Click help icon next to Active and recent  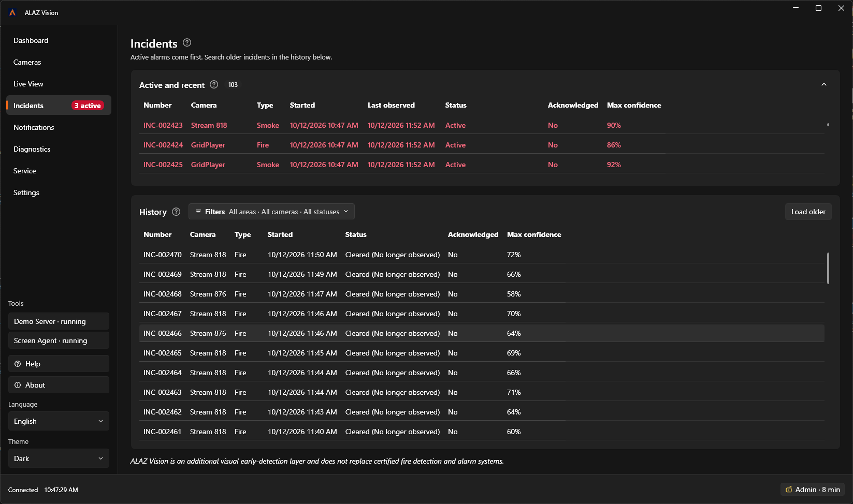coord(214,84)
